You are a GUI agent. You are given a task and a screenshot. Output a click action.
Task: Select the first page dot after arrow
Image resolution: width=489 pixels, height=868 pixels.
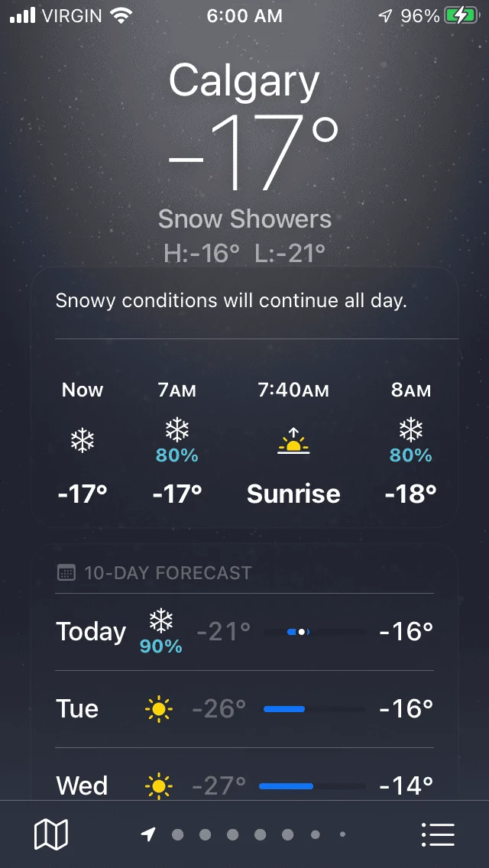point(178,834)
